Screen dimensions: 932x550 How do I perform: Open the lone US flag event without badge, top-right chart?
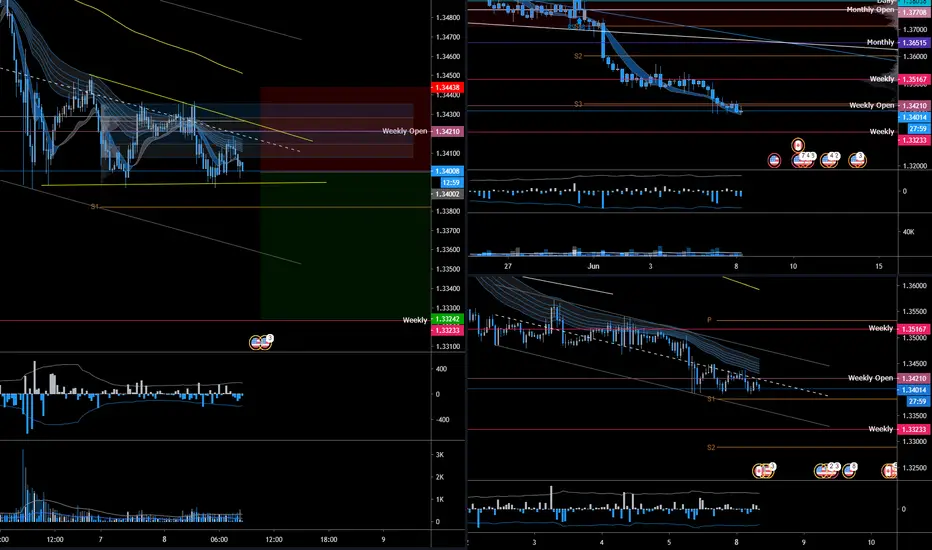(774, 160)
